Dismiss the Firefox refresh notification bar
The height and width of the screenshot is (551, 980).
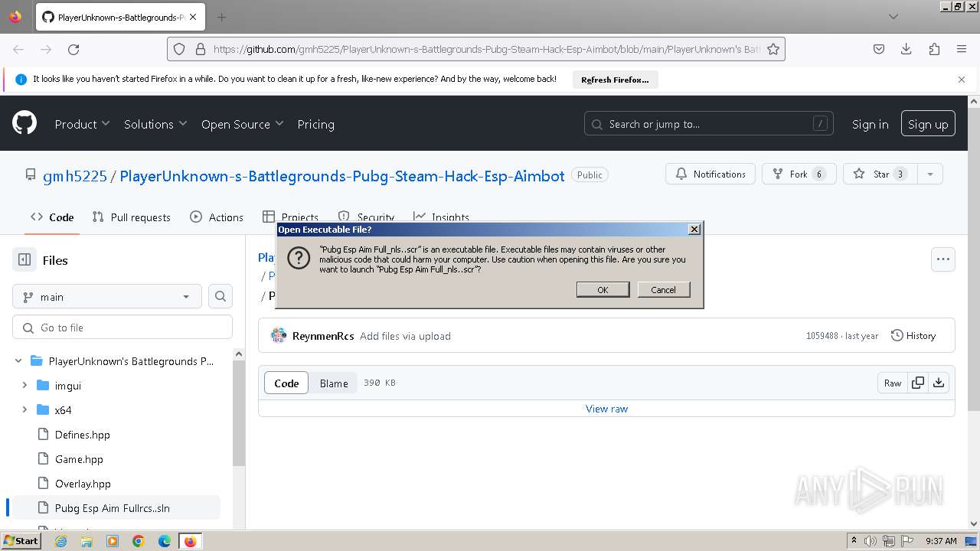(x=962, y=80)
